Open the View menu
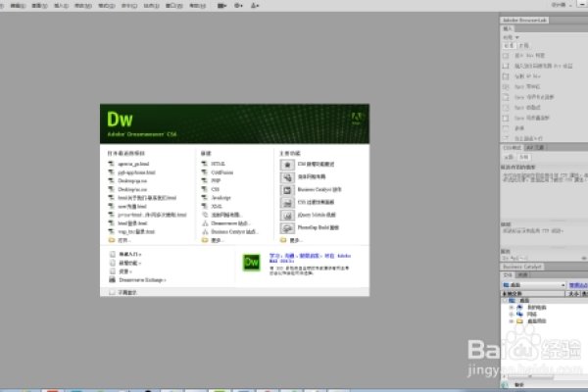 pos(40,6)
